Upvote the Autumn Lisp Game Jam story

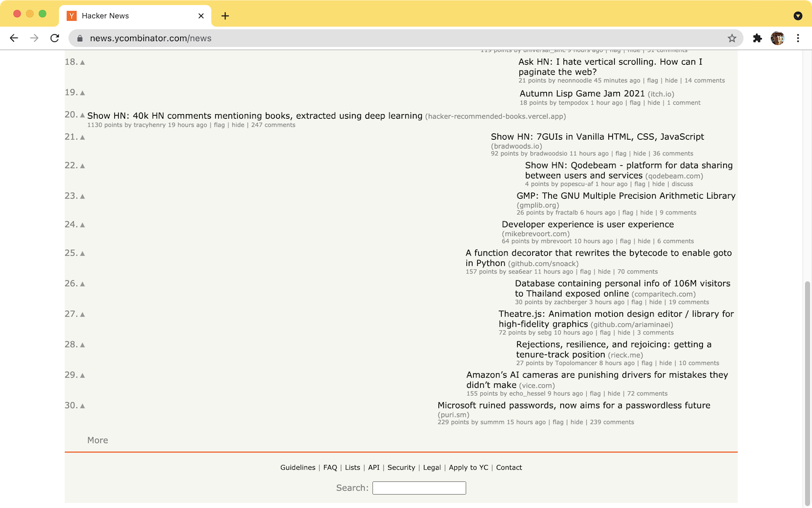[82, 93]
